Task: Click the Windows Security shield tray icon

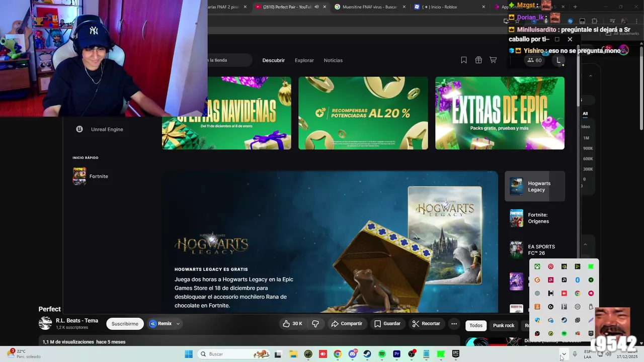Action: (537, 320)
